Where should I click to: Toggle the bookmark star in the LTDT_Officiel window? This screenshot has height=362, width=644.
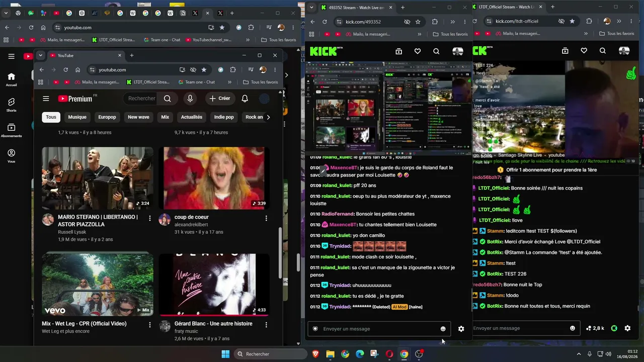[x=572, y=21]
